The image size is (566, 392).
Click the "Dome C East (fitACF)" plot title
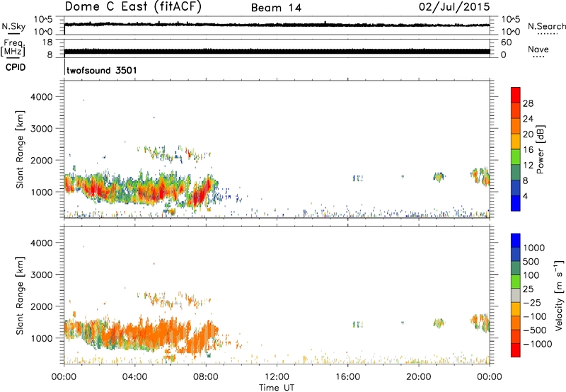[x=133, y=7]
